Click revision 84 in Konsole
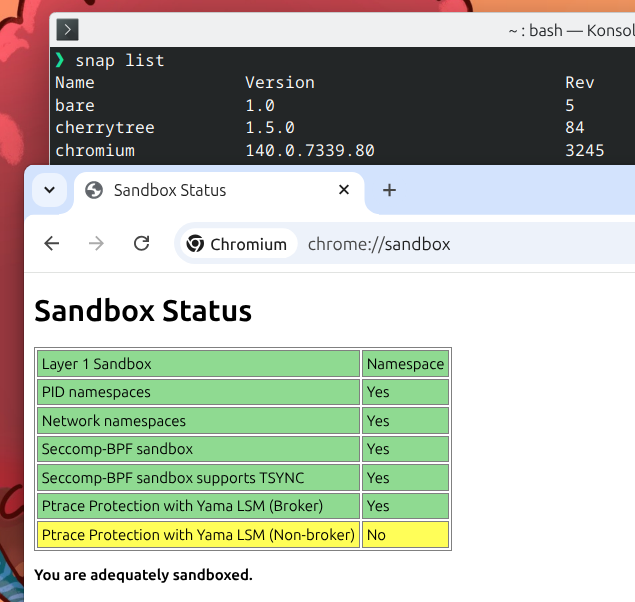Image resolution: width=635 pixels, height=602 pixels. (x=575, y=128)
